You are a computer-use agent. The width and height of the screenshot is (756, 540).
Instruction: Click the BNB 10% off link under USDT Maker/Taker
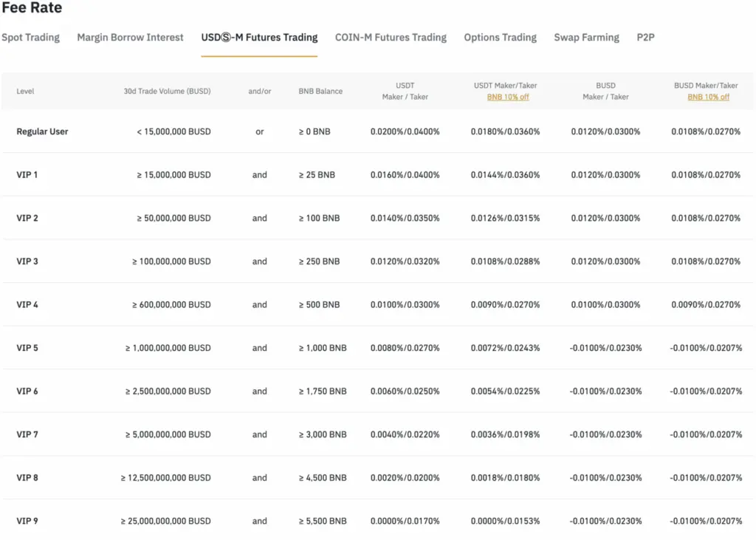(x=508, y=97)
